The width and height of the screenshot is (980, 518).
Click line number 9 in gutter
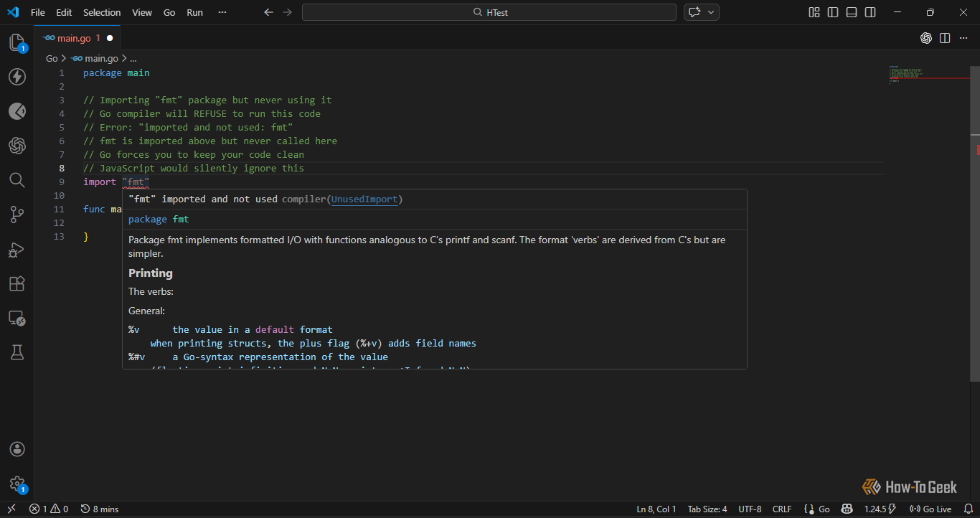point(62,182)
